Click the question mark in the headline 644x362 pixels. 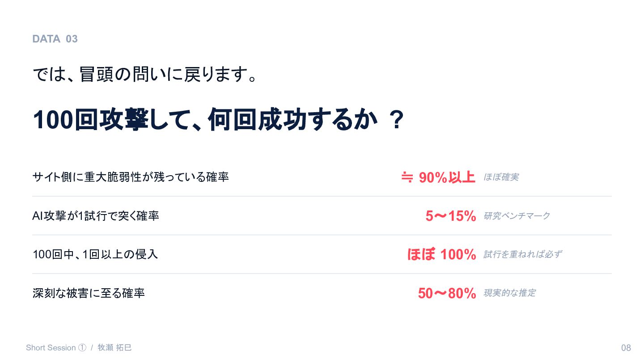tap(396, 120)
